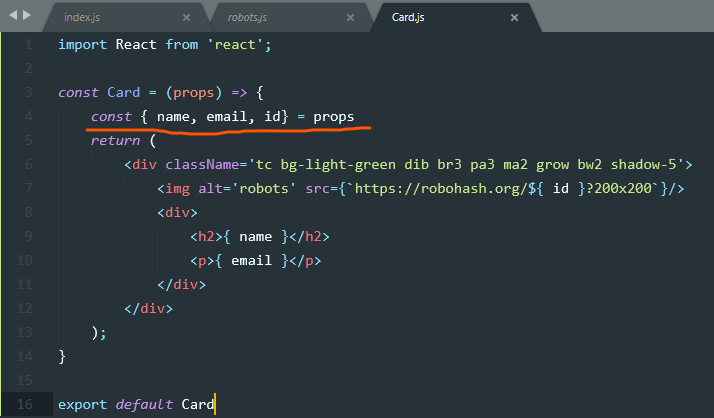Image resolution: width=714 pixels, height=418 pixels.
Task: Click 'email' inside the p tag on line 10
Action: tap(251, 260)
